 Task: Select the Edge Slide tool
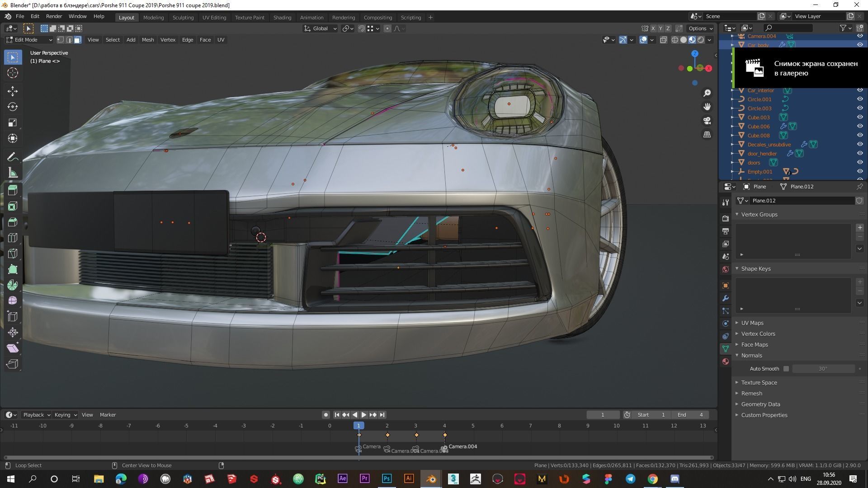click(x=13, y=317)
